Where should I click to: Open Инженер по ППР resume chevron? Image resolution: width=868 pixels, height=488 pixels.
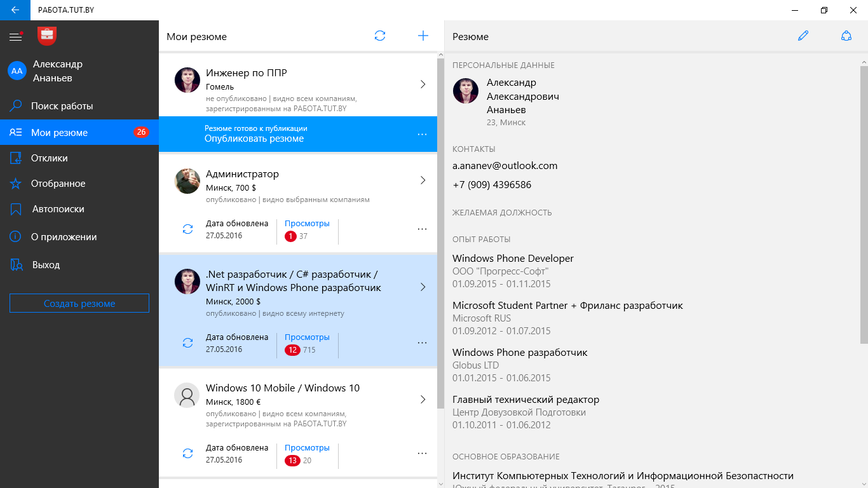tap(423, 84)
